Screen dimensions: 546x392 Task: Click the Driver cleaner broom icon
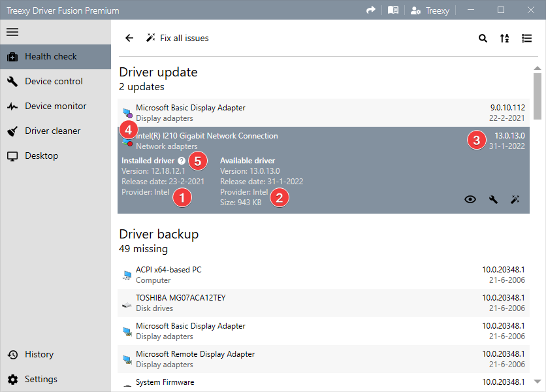(12, 131)
